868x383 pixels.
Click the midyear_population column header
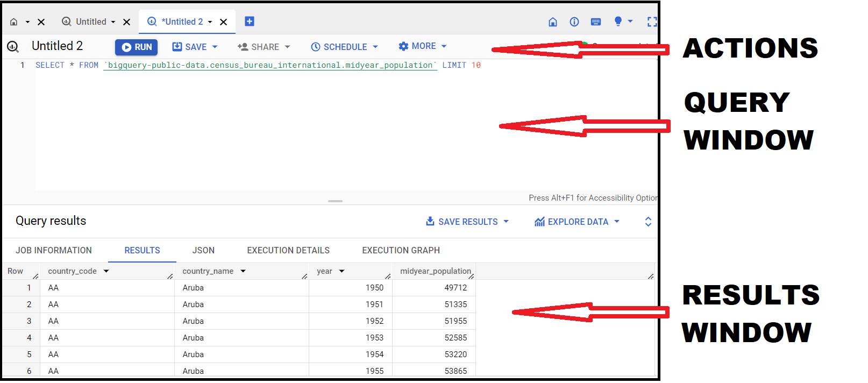coord(436,271)
